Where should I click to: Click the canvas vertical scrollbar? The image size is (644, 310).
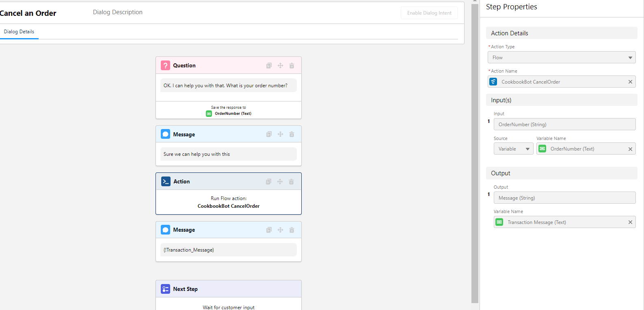[475, 154]
